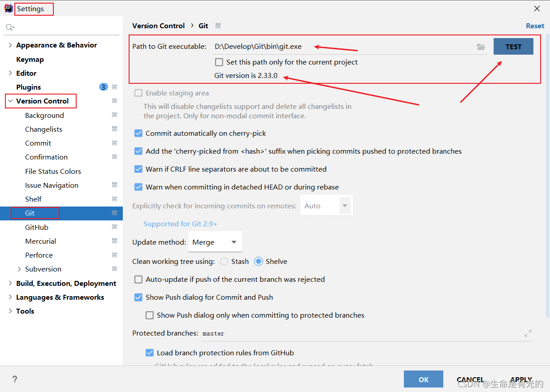Image resolution: width=550 pixels, height=392 pixels.
Task: Select the Stash radio button
Action: (x=224, y=261)
